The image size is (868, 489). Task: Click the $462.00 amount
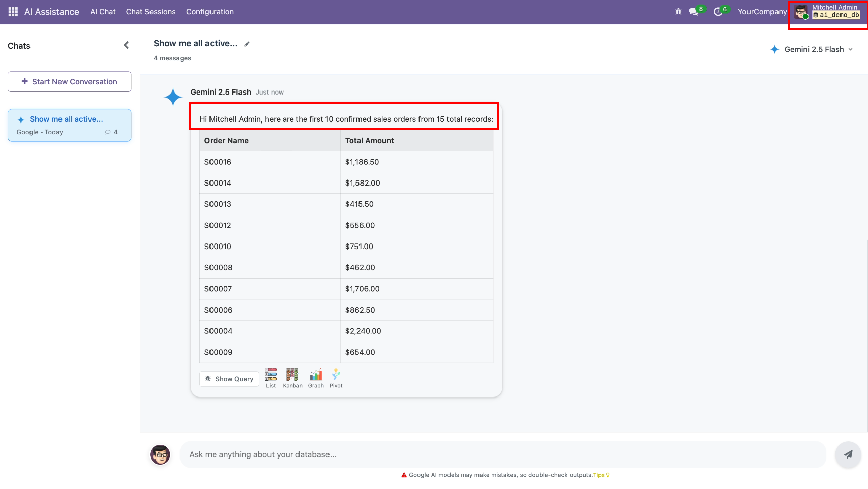(x=360, y=268)
